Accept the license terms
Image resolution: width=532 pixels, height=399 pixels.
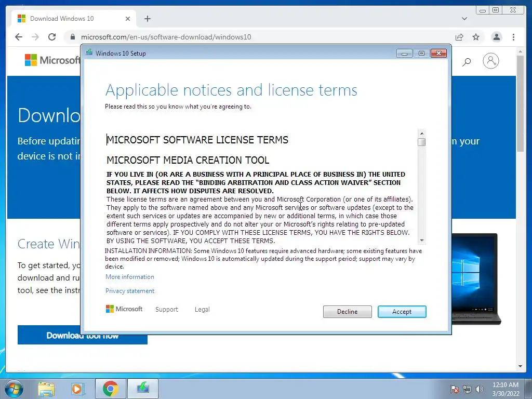pos(402,312)
